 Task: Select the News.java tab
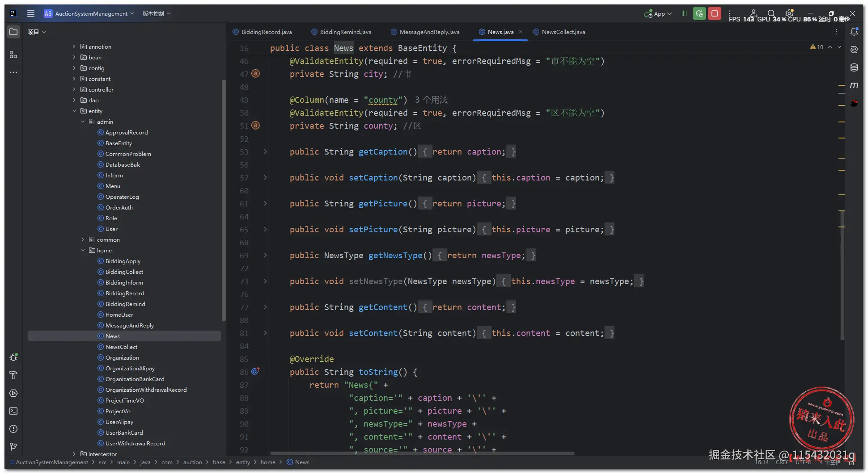(500, 32)
